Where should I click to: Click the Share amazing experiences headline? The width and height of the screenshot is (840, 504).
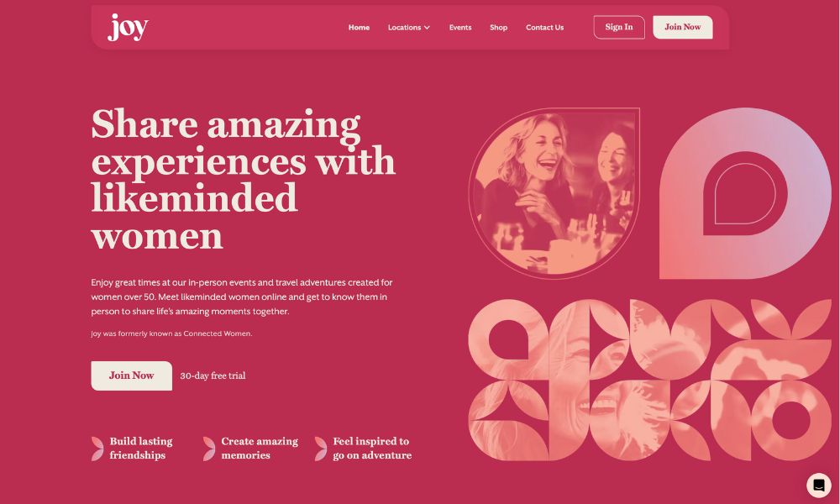(244, 179)
